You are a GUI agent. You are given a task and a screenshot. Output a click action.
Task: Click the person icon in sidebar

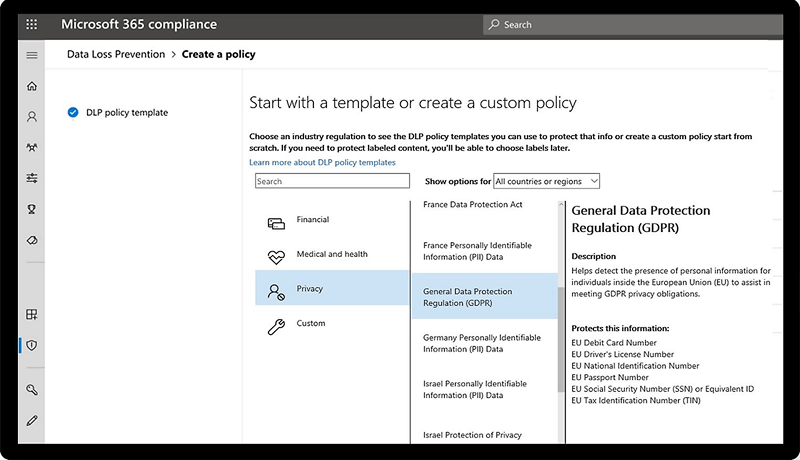(32, 117)
